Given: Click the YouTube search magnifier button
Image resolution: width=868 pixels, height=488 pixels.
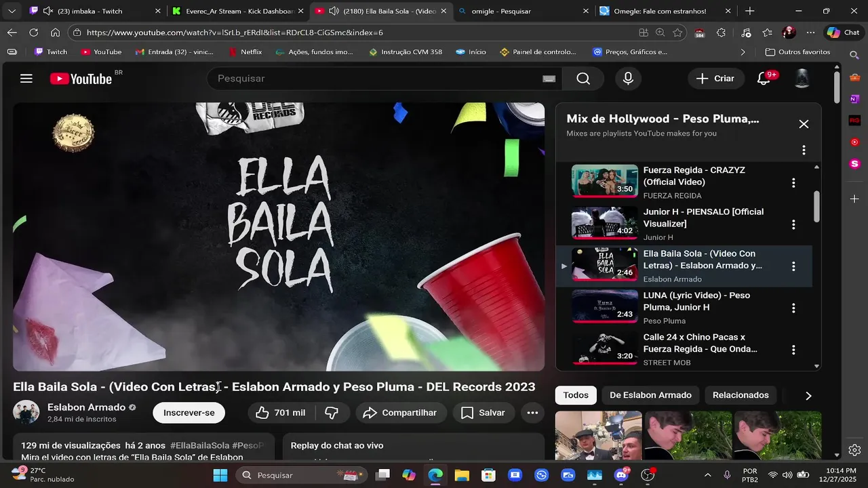Looking at the screenshot, I should (x=583, y=79).
